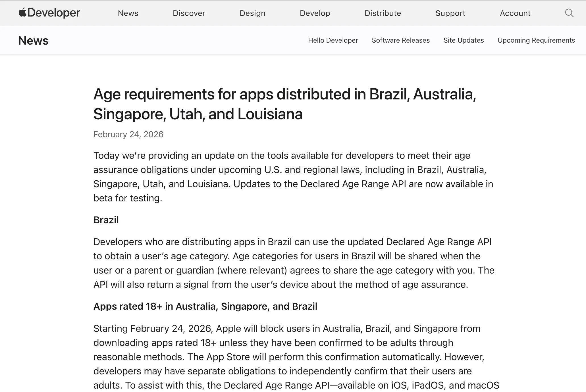Image resolution: width=586 pixels, height=392 pixels.
Task: Select the Design nav item
Action: (x=252, y=13)
